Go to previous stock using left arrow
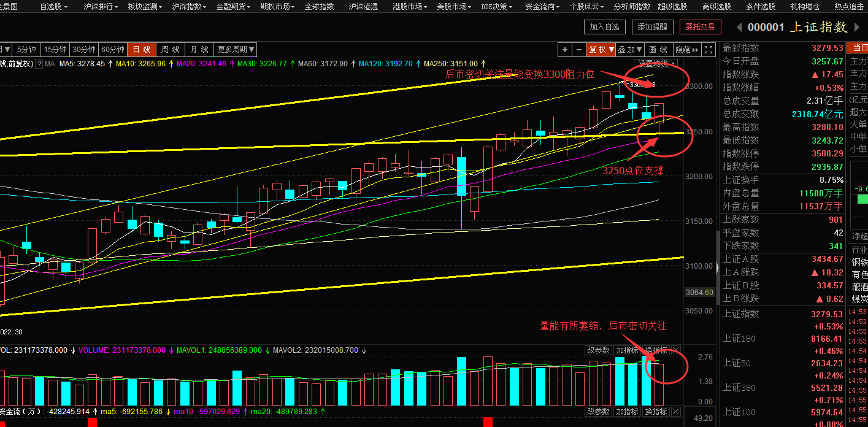 (739, 27)
